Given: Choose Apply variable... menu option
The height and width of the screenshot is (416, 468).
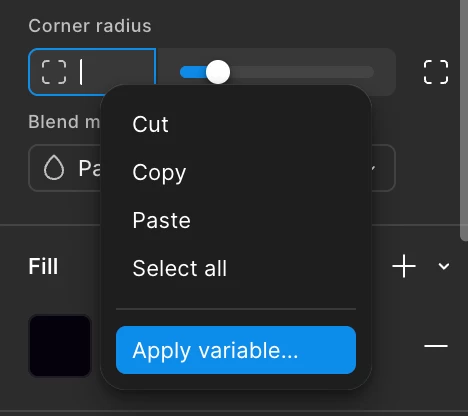Looking at the screenshot, I should tap(236, 350).
